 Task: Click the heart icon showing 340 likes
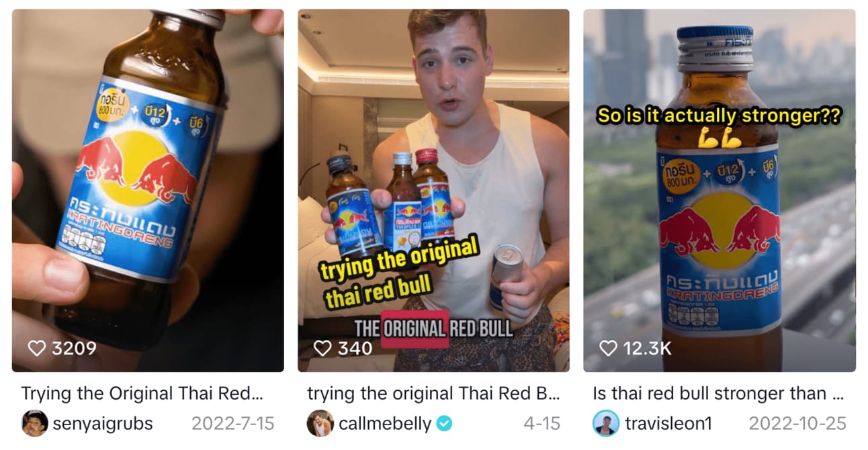click(x=322, y=348)
